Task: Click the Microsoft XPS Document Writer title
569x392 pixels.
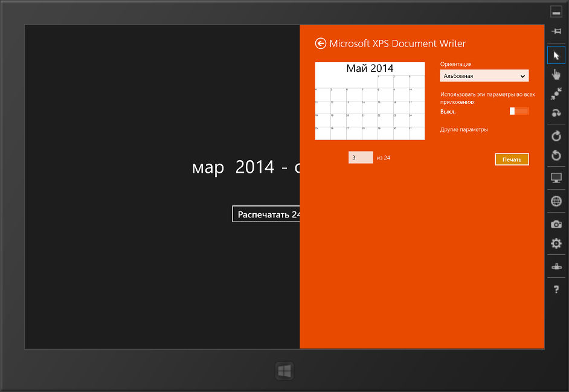Action: coord(397,43)
